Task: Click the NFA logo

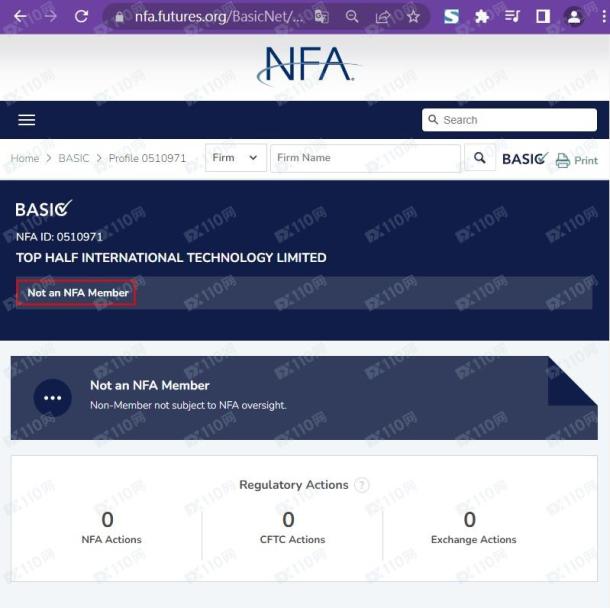Action: click(305, 66)
